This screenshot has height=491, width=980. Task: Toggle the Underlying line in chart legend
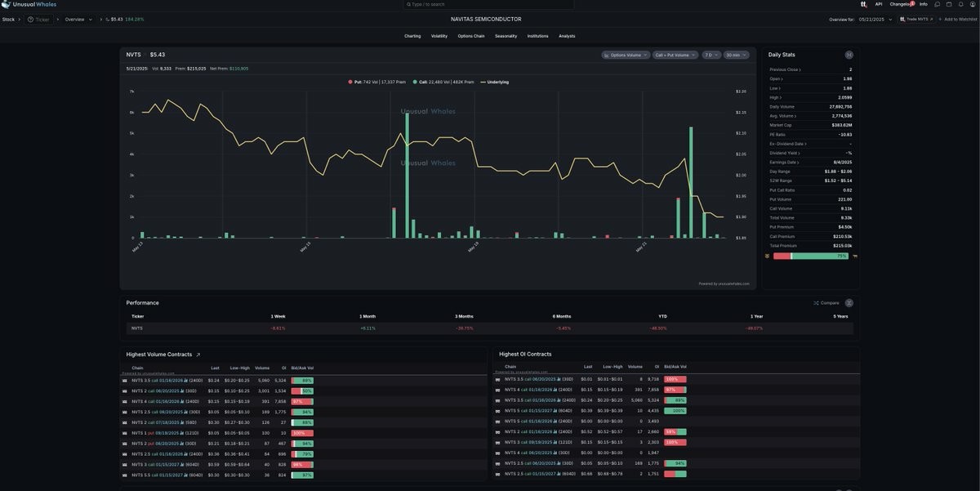click(495, 82)
